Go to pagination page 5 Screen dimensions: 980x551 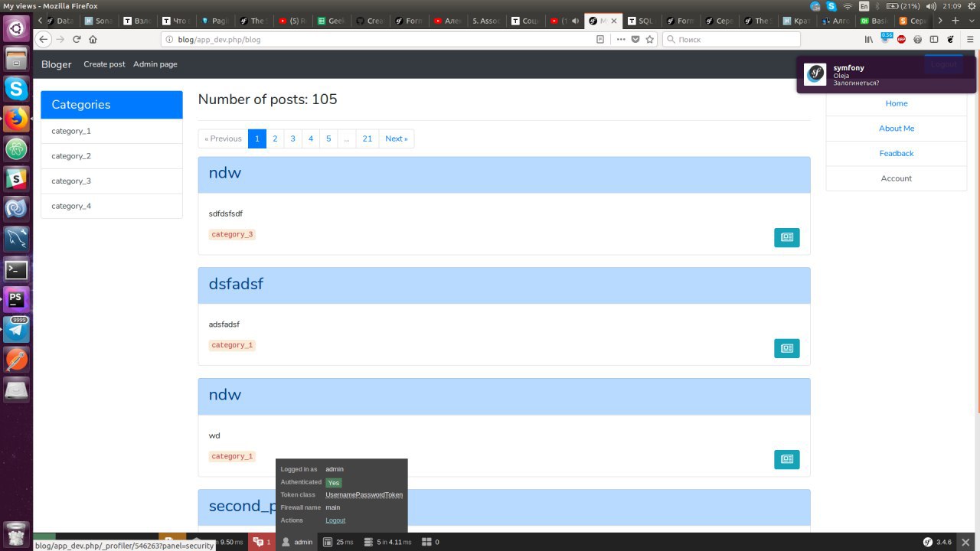pyautogui.click(x=328, y=139)
